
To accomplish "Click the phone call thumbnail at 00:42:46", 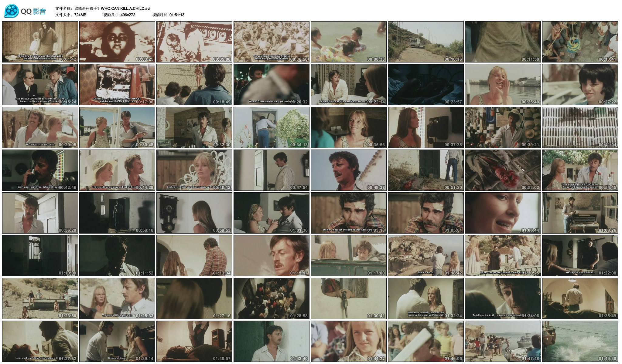I will 40,170.
